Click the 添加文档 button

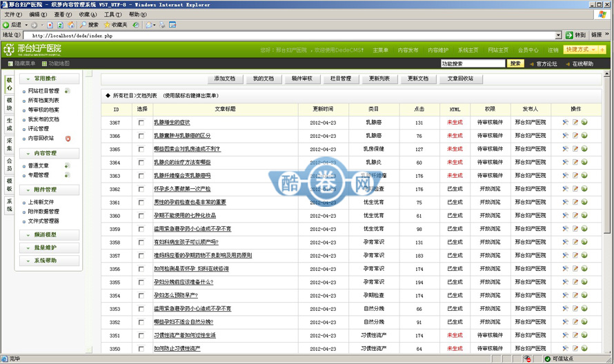pyautogui.click(x=225, y=79)
